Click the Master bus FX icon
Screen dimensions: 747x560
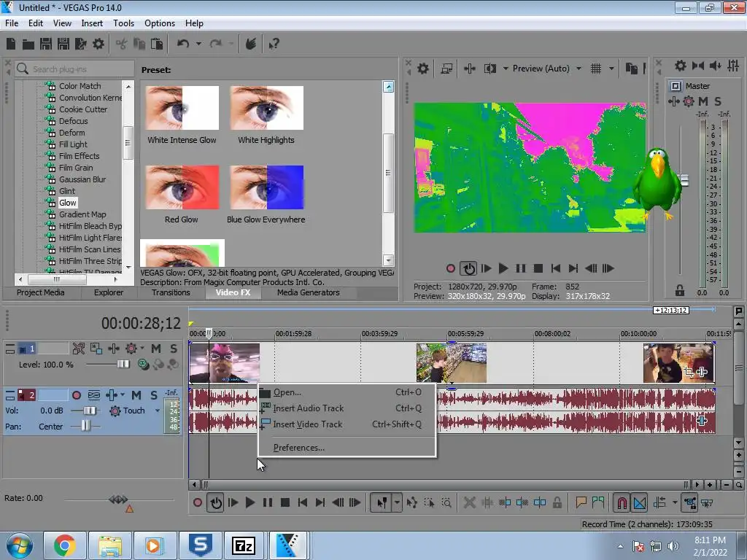tap(673, 101)
